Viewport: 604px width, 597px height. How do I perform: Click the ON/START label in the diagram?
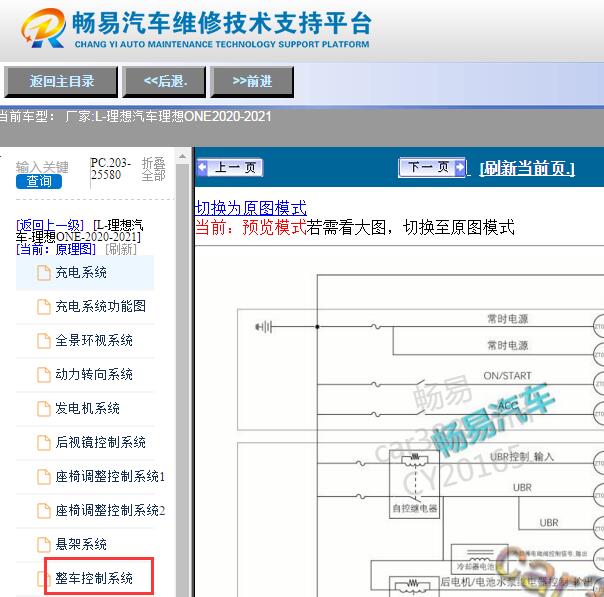507,376
